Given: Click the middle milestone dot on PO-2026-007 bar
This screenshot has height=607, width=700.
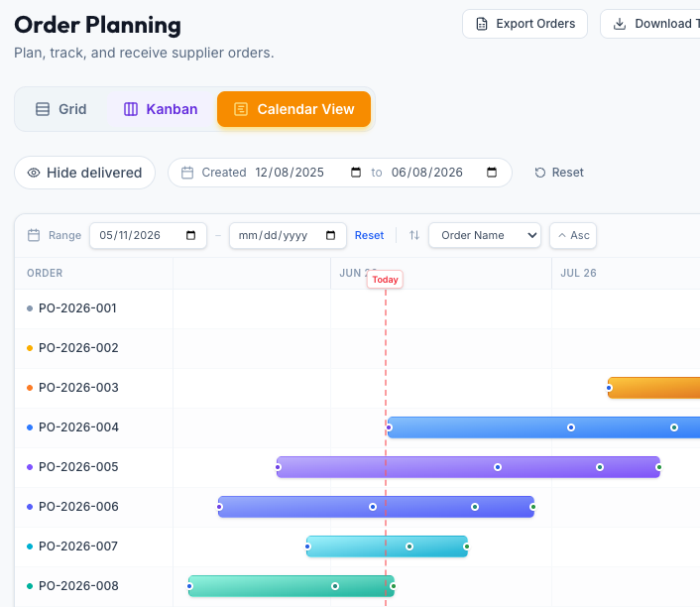Looking at the screenshot, I should [409, 546].
